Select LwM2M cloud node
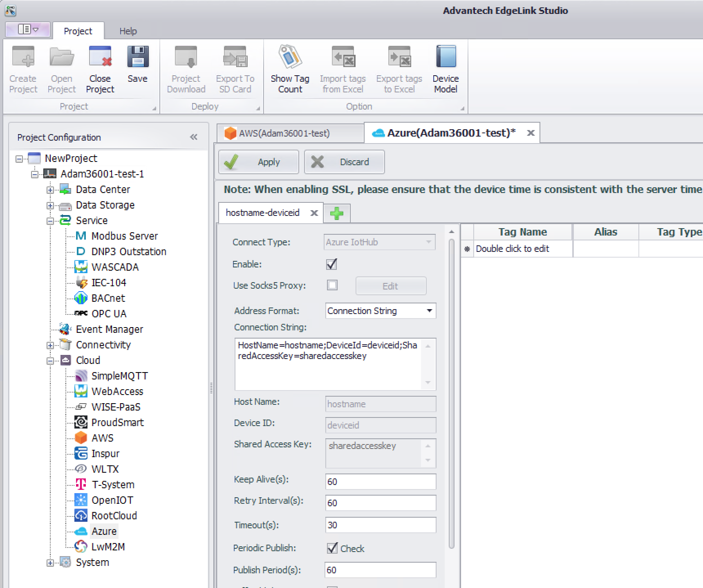 tap(108, 547)
